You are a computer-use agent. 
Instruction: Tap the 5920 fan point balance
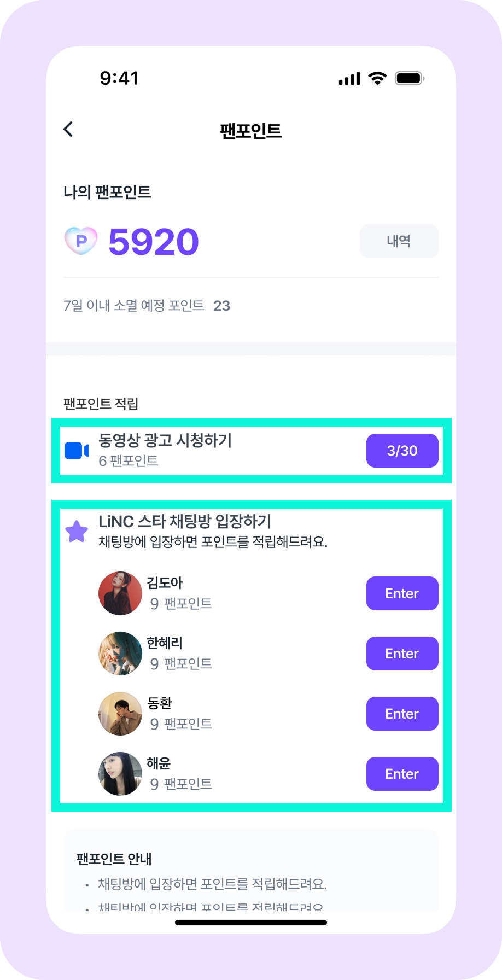click(x=154, y=242)
